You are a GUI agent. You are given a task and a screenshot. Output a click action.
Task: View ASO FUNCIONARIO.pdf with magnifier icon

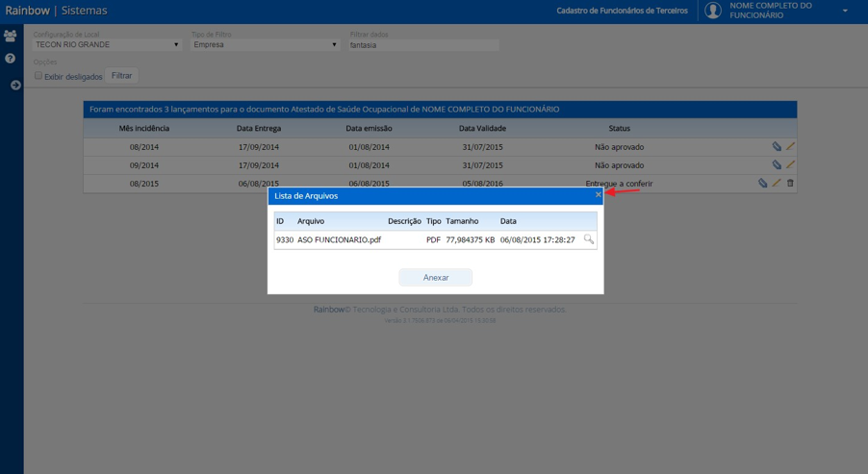588,239
